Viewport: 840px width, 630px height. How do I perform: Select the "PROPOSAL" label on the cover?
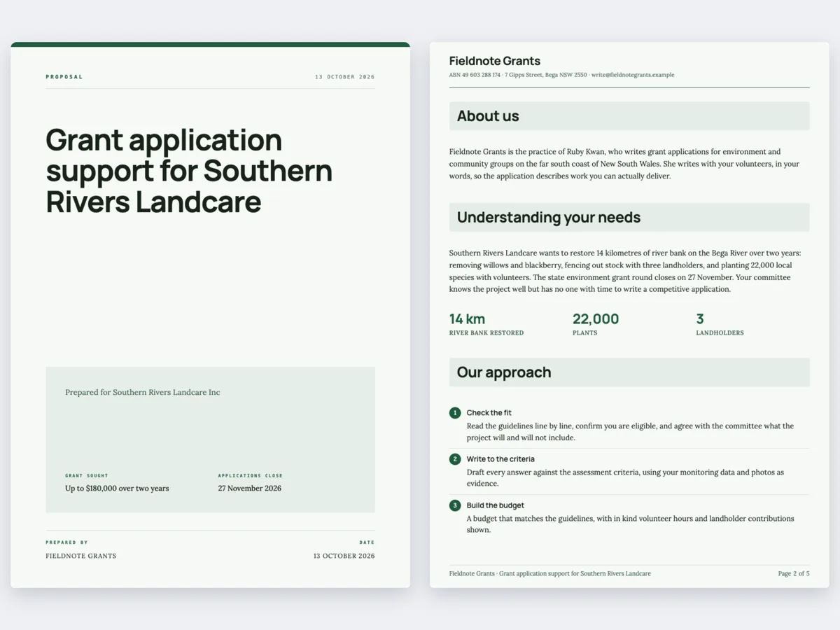pyautogui.click(x=64, y=77)
